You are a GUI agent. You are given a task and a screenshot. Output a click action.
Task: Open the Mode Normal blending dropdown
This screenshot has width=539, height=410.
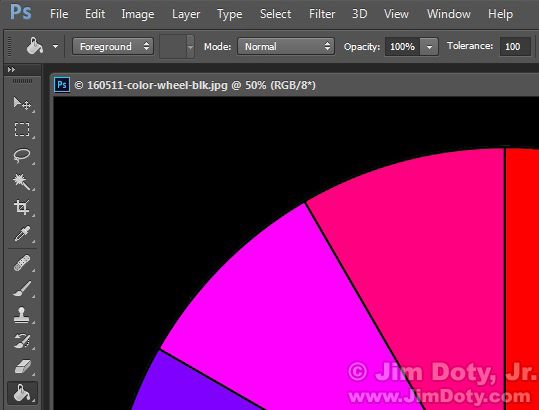point(286,46)
